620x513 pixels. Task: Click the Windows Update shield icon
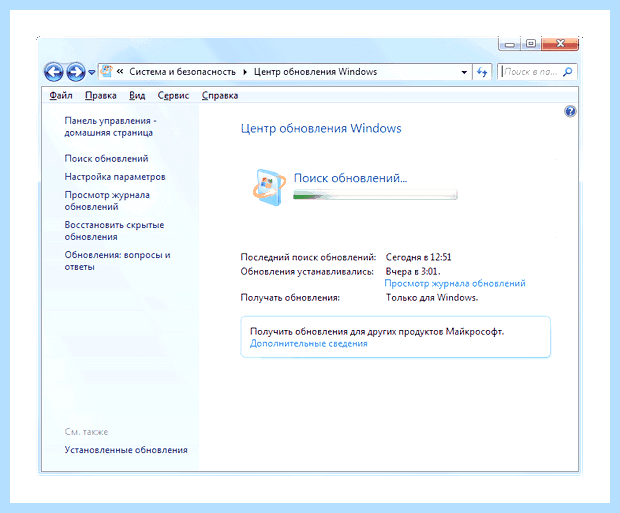tap(270, 187)
